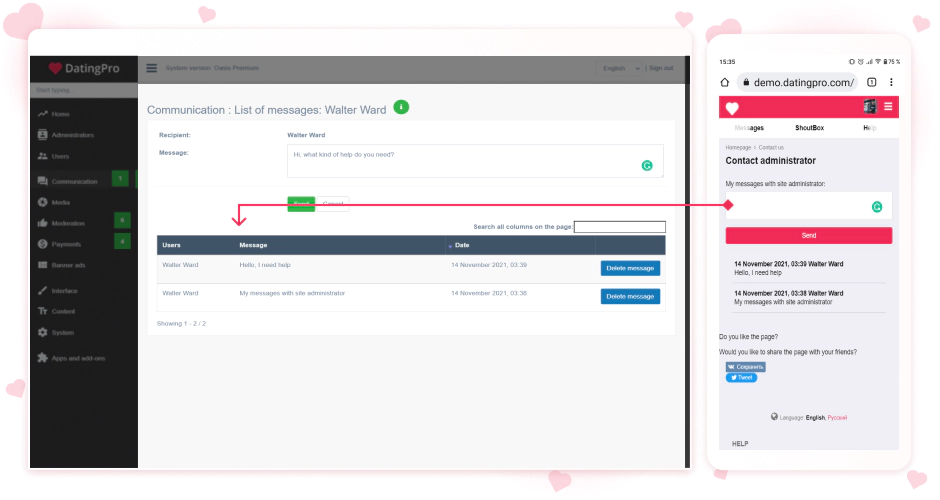
Task: Tap the browser home icon on phone
Action: point(725,82)
